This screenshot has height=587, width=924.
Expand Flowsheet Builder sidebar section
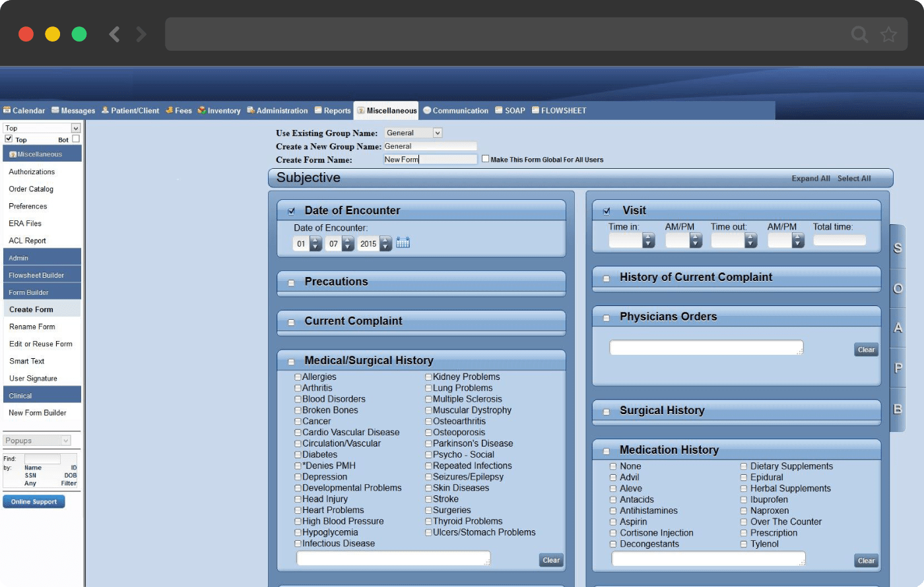click(x=42, y=275)
